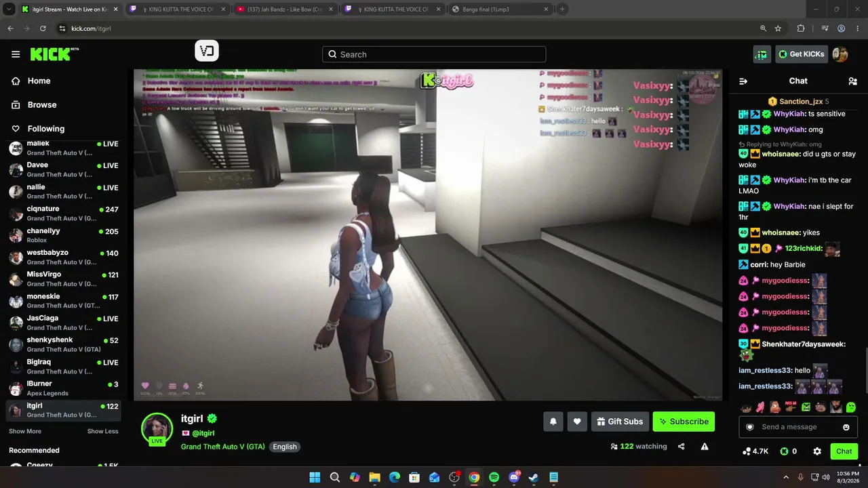
Task: Open Chrome extensions puzzle icon
Action: (x=801, y=28)
